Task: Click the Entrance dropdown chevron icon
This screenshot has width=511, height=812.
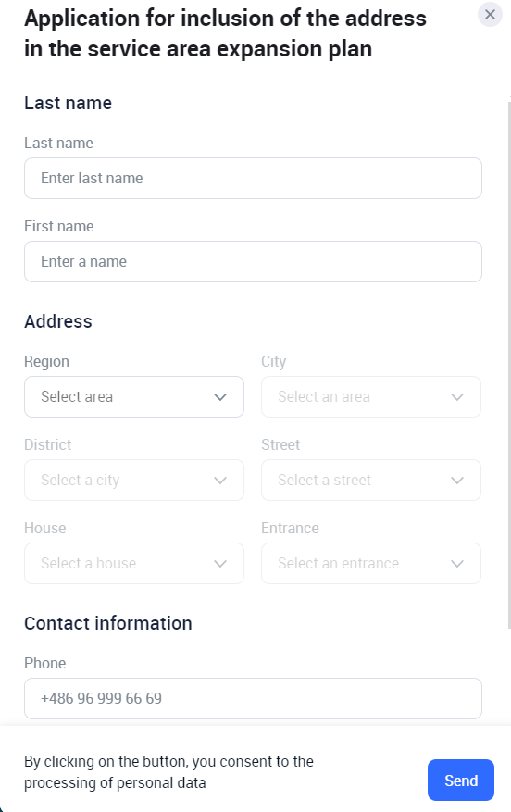Action: (457, 564)
